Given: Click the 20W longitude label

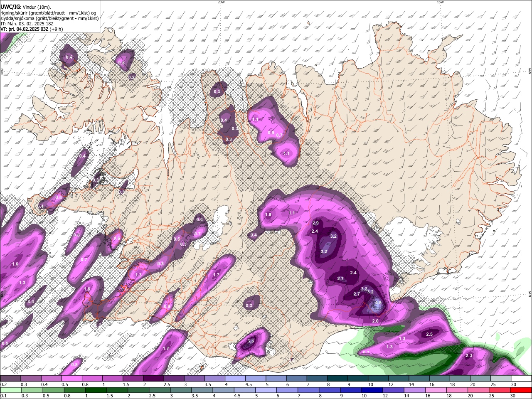Looking at the screenshot, I should 221,2.
